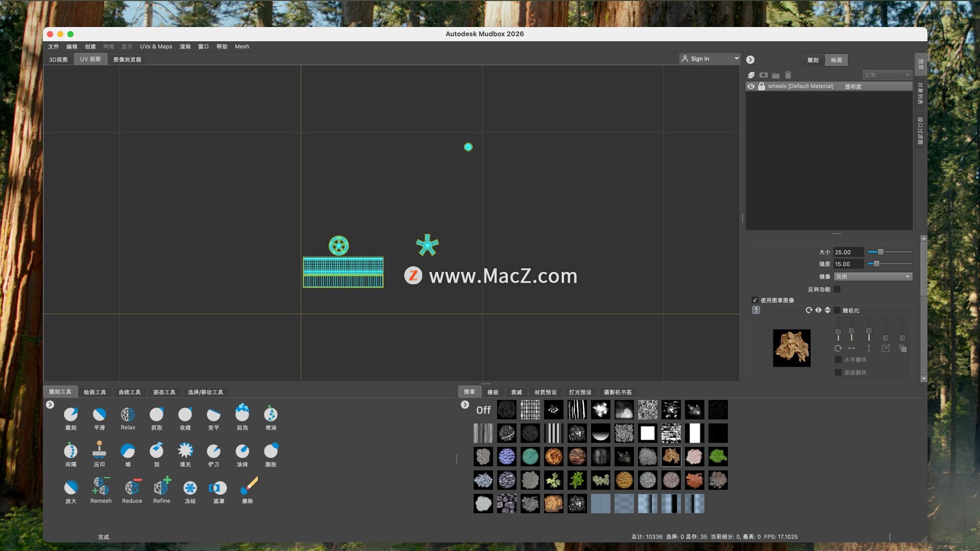Open the 绘画工具 tab

[x=94, y=392]
